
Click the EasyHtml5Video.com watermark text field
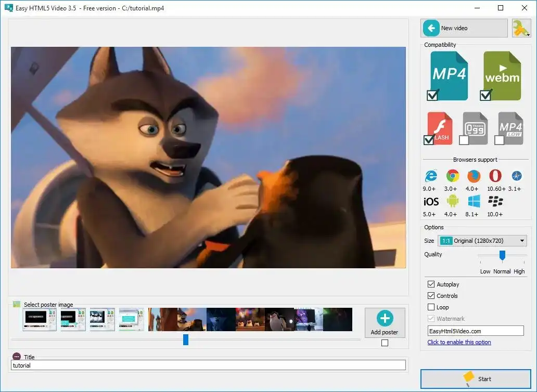coord(476,331)
